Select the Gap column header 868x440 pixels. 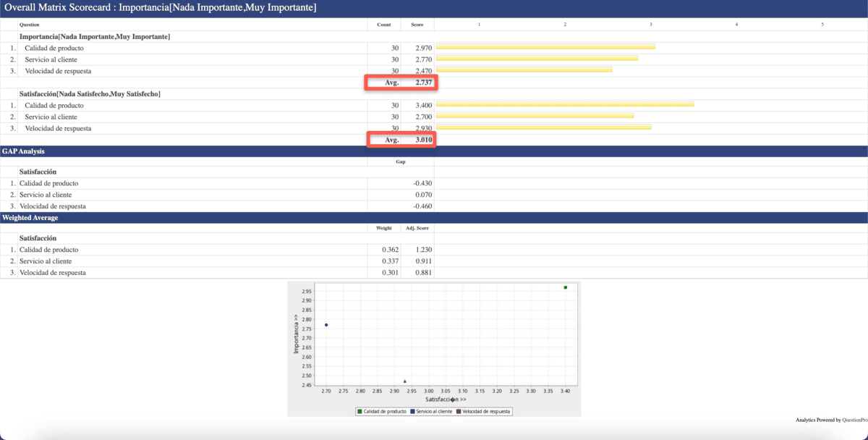point(401,162)
